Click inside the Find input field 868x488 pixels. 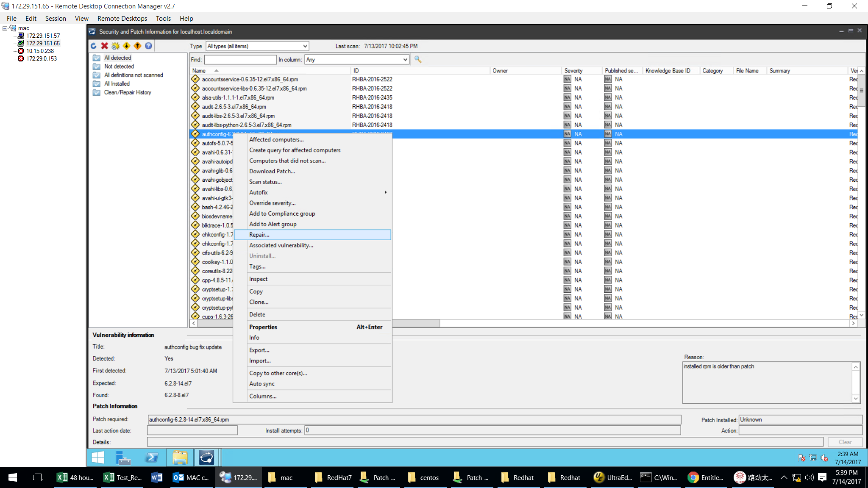pyautogui.click(x=240, y=59)
